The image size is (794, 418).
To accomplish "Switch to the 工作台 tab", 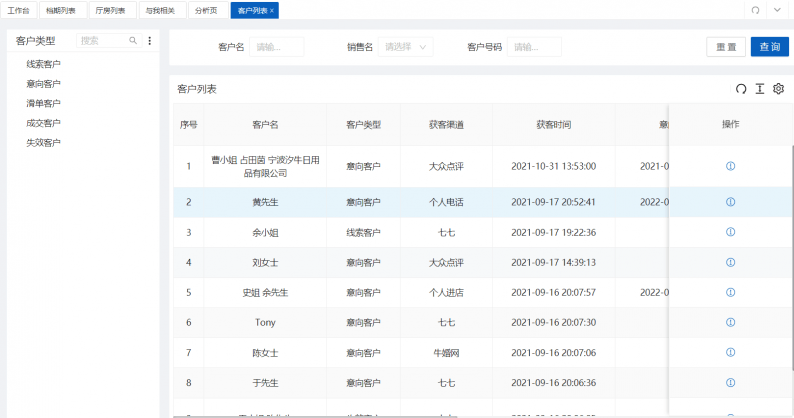I will pyautogui.click(x=19, y=10).
